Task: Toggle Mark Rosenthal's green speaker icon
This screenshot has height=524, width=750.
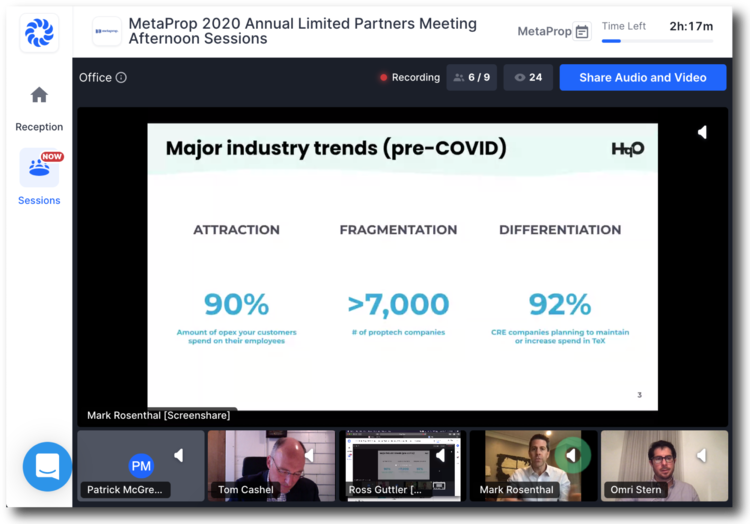Action: [x=573, y=456]
